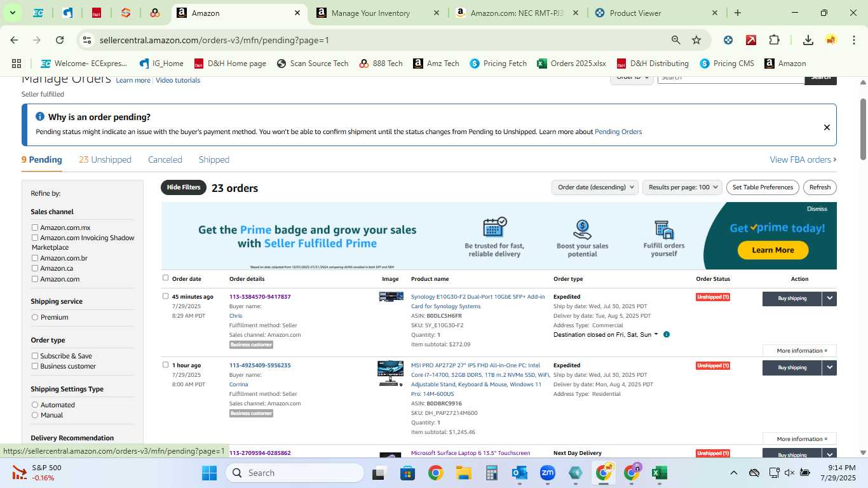This screenshot has width=868, height=488.
Task: Open Buy shipping dropdown arrow for Synology order
Action: point(829,298)
